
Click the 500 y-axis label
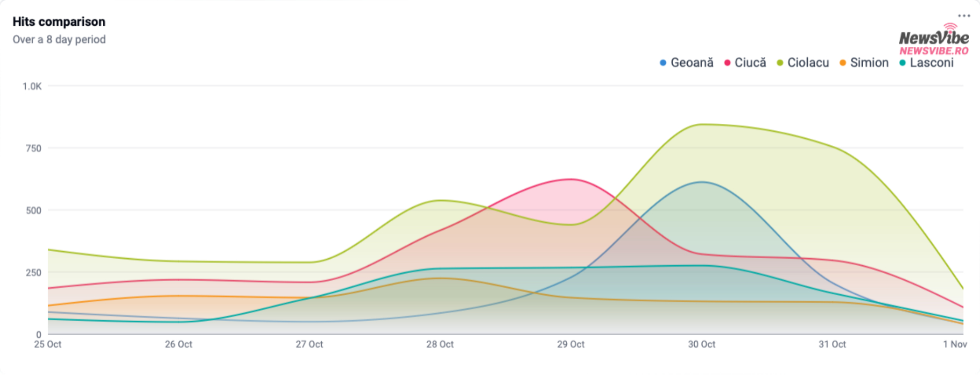coord(33,210)
